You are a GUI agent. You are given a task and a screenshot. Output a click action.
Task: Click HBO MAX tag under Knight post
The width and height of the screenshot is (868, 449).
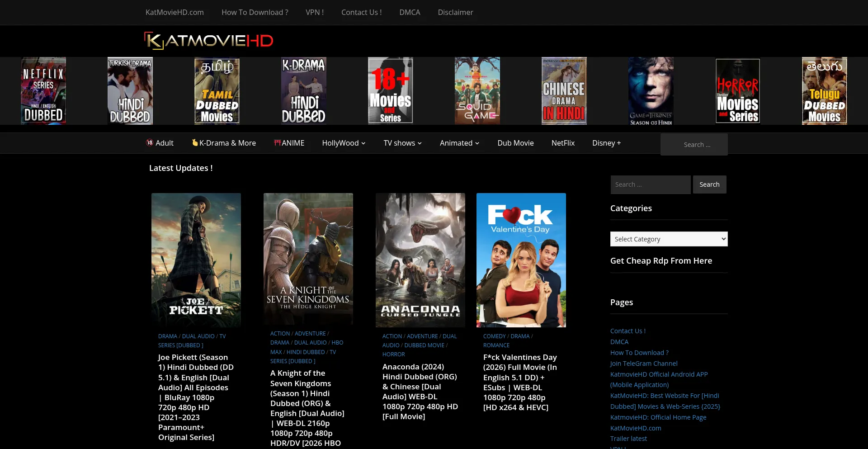(307, 347)
